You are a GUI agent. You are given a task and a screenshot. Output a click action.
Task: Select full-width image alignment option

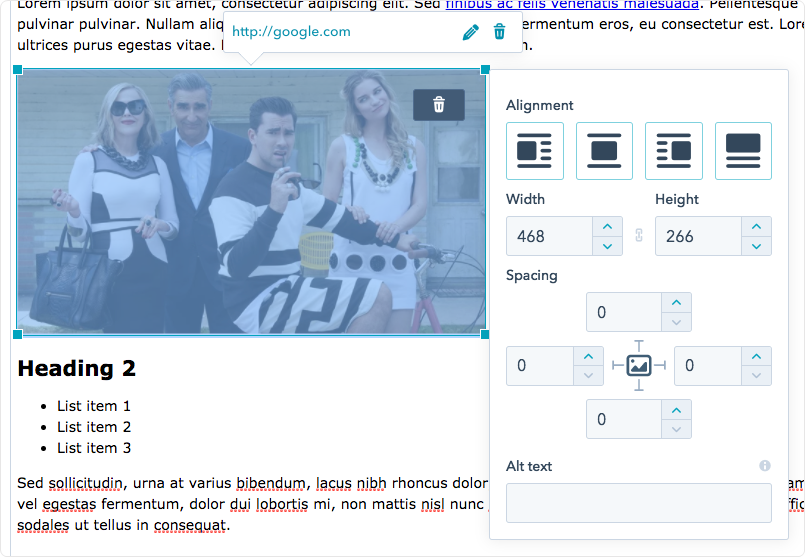pyautogui.click(x=742, y=151)
